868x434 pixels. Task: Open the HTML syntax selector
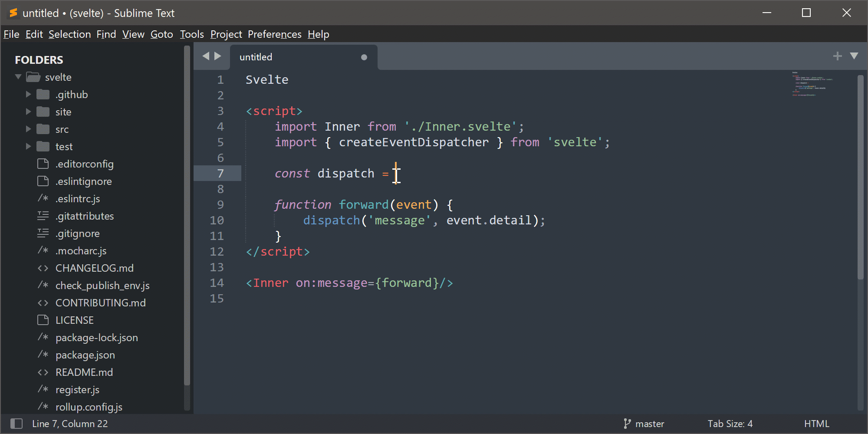pos(817,423)
